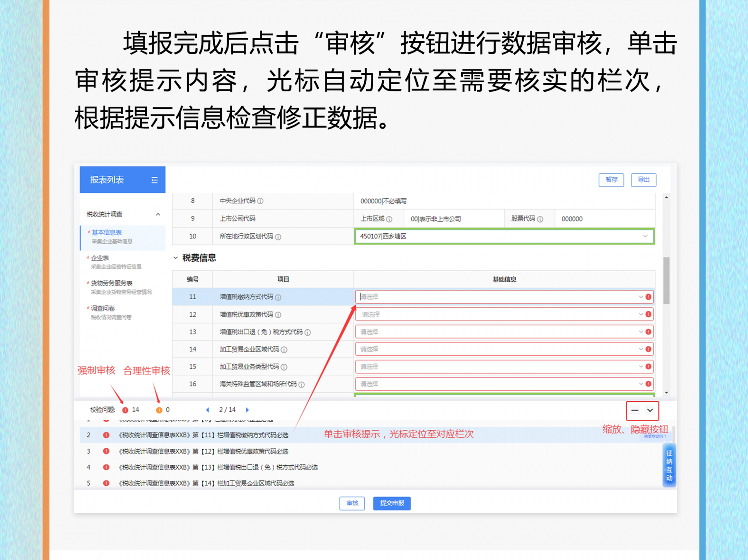Collapse the 税收统计调查 tree group
The height and width of the screenshot is (560, 748).
point(158,214)
